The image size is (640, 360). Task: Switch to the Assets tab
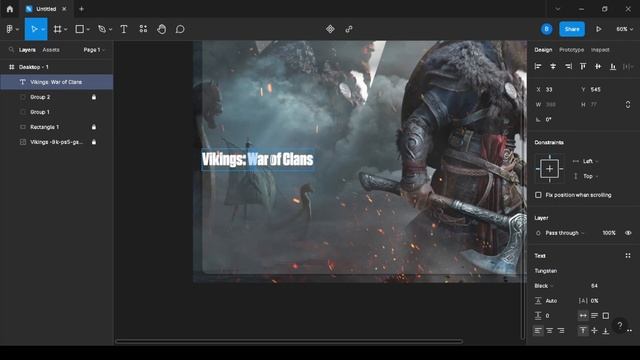pyautogui.click(x=51, y=50)
